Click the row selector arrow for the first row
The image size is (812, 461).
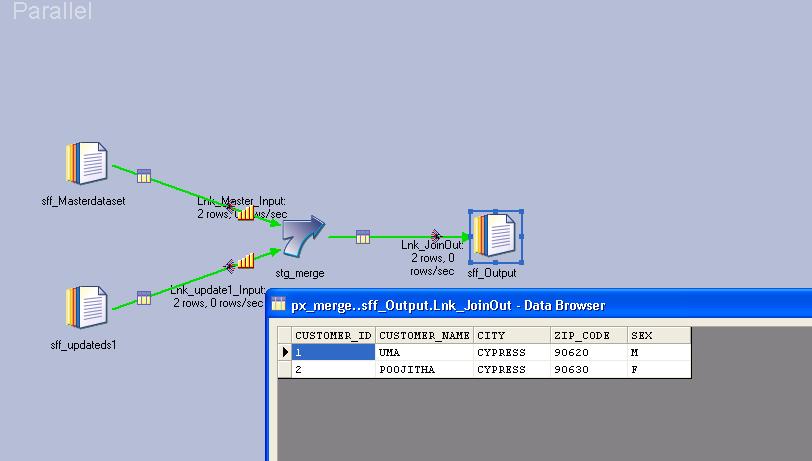(x=285, y=353)
